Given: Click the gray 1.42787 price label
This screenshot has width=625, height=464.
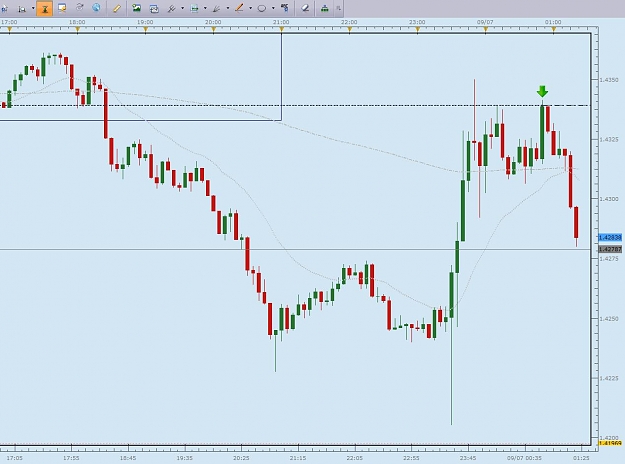Looking at the screenshot, I should (610, 249).
